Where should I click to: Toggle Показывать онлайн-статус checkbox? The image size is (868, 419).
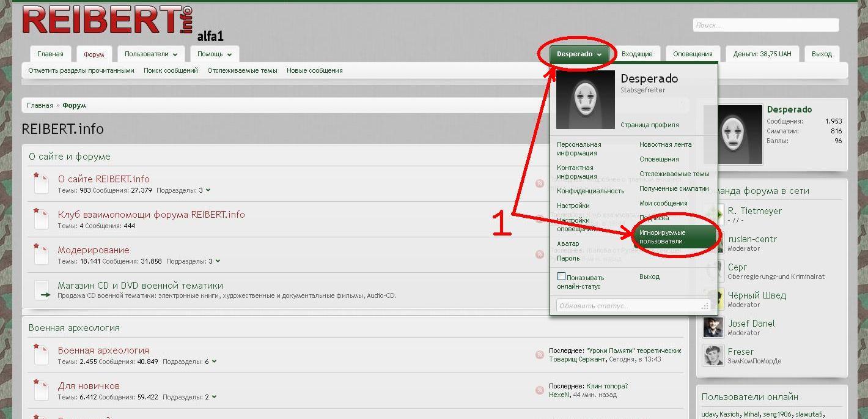[561, 276]
